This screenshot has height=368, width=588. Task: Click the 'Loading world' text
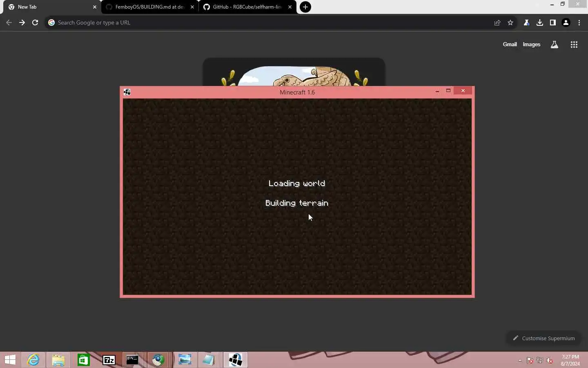[x=297, y=184]
